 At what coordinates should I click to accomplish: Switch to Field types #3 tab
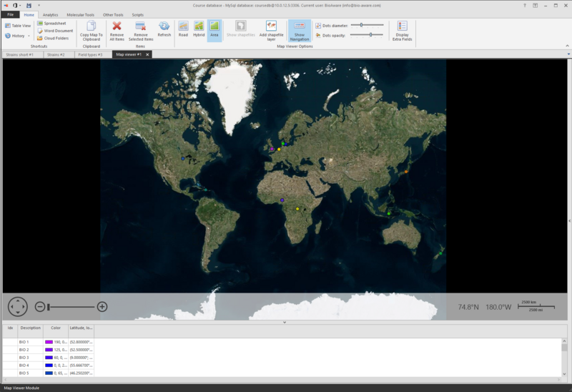coord(90,54)
